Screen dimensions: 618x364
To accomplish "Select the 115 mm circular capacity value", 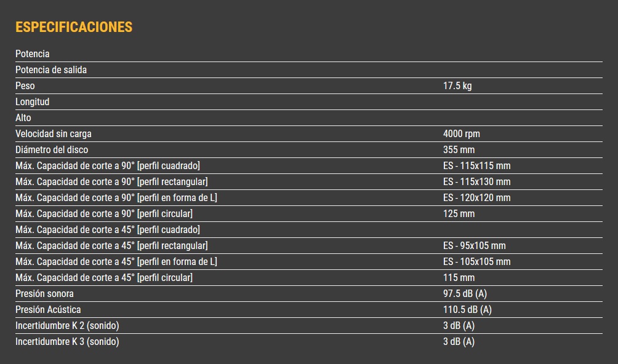I will (459, 278).
